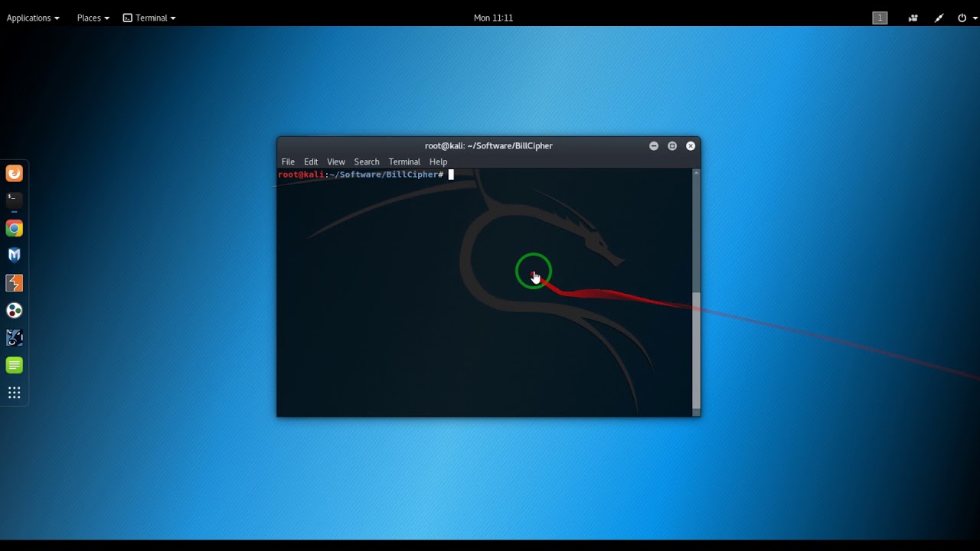Show all applications grid
Screen dimensions: 980x551
pos(14,393)
